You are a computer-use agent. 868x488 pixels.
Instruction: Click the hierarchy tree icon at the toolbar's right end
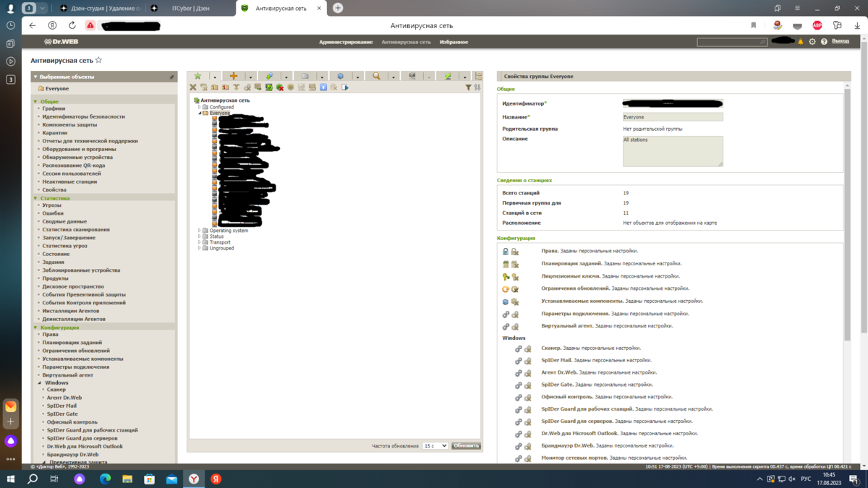coord(478,76)
